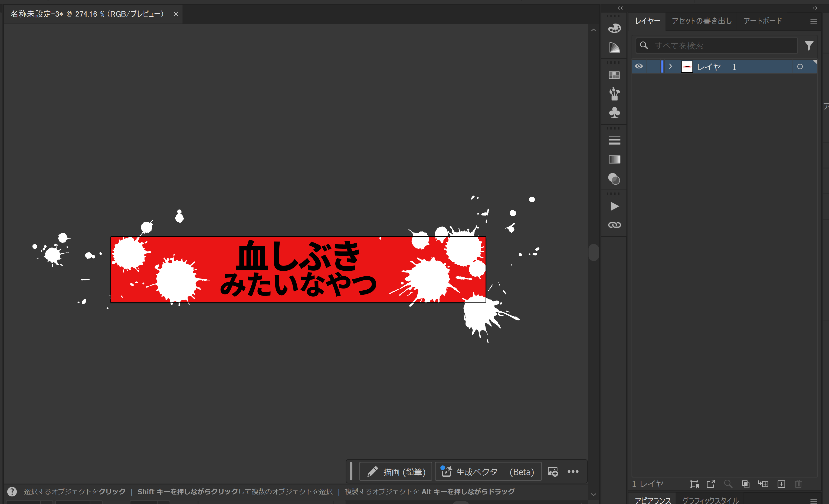Open the Transparency panel icon
Screen dimensions: 829x504
(614, 179)
